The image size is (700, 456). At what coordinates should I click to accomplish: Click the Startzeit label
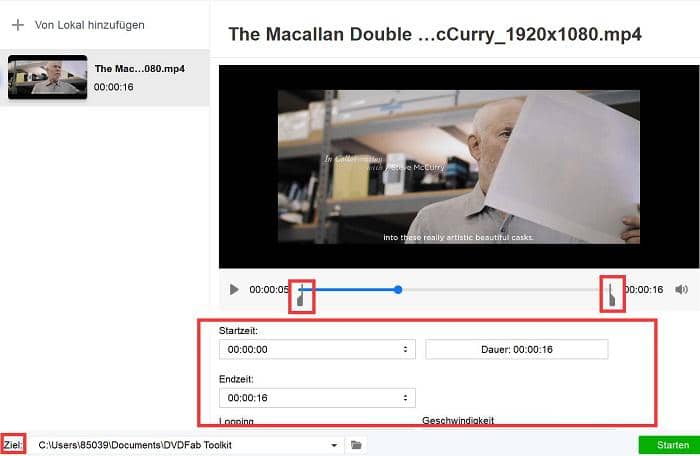pyautogui.click(x=238, y=331)
